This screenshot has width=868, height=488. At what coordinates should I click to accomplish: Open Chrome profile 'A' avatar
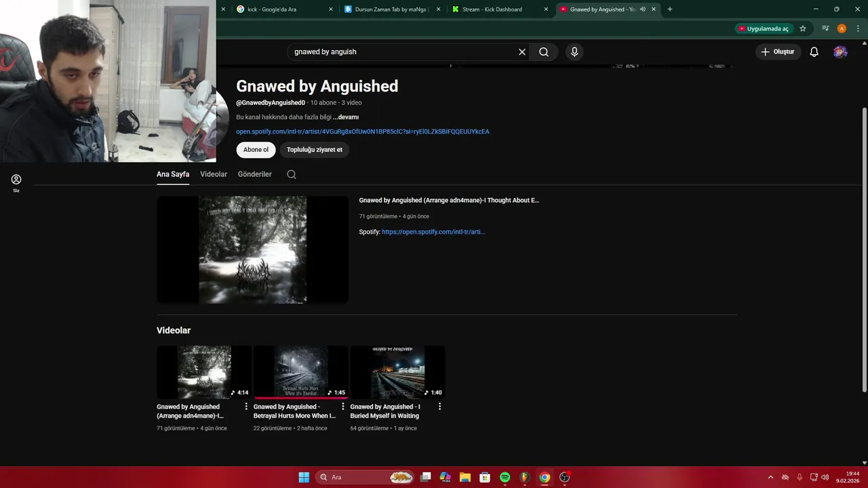pyautogui.click(x=842, y=28)
